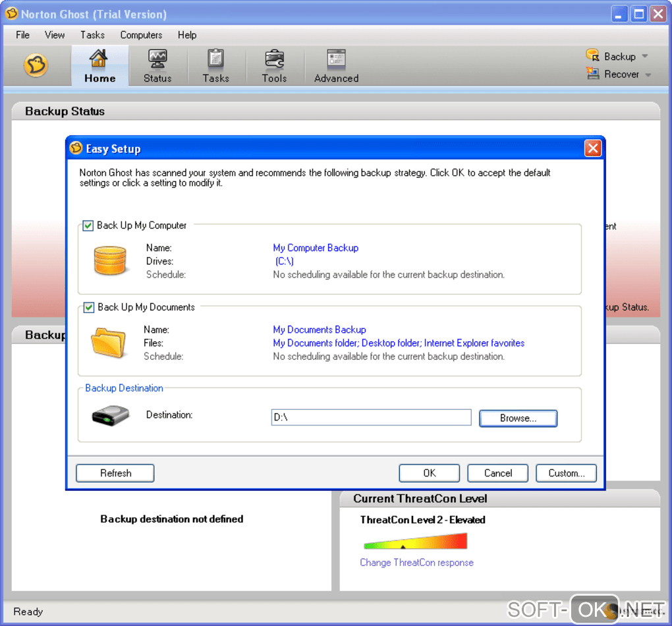Expand the Backup dropdown arrow
Viewport: 672px width, 626px height.
pos(645,57)
